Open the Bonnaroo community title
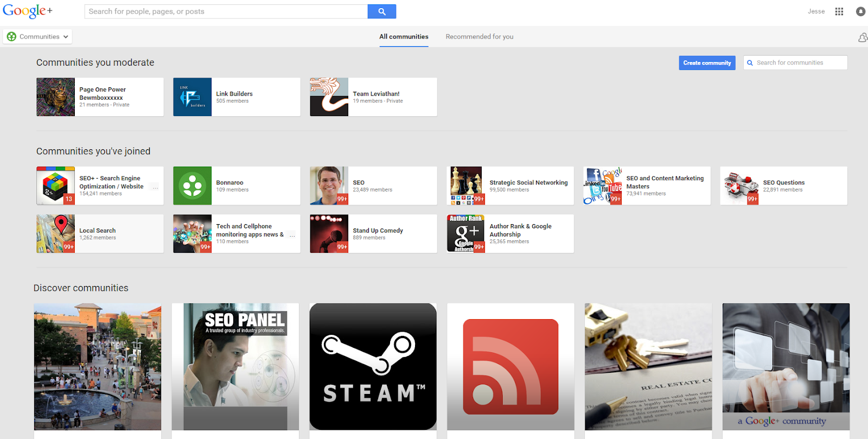Image resolution: width=868 pixels, height=439 pixels. (229, 183)
